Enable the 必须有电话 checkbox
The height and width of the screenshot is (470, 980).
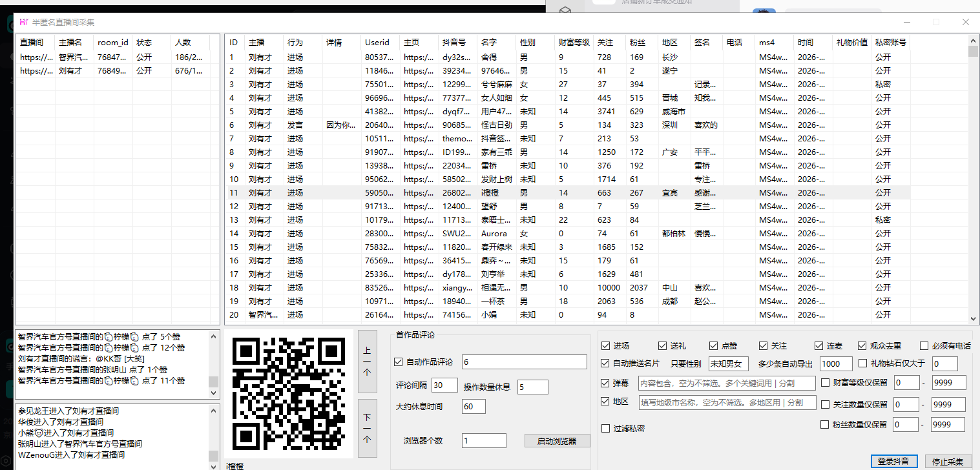925,346
